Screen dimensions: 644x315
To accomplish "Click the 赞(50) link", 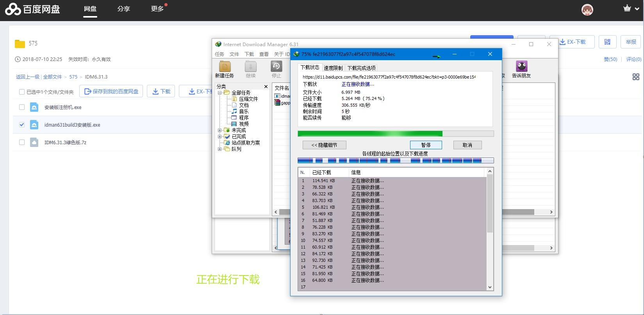I will click(x=610, y=59).
